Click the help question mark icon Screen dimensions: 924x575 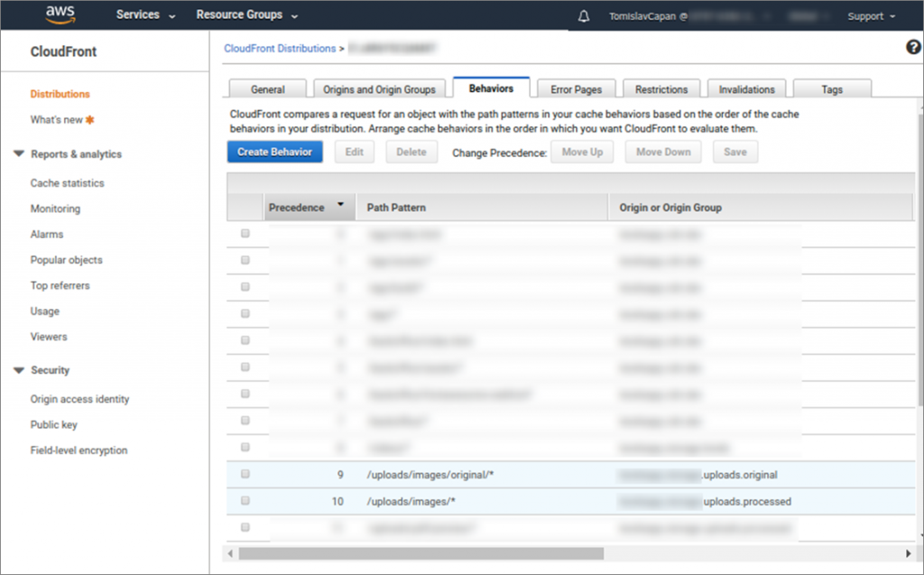pos(912,47)
